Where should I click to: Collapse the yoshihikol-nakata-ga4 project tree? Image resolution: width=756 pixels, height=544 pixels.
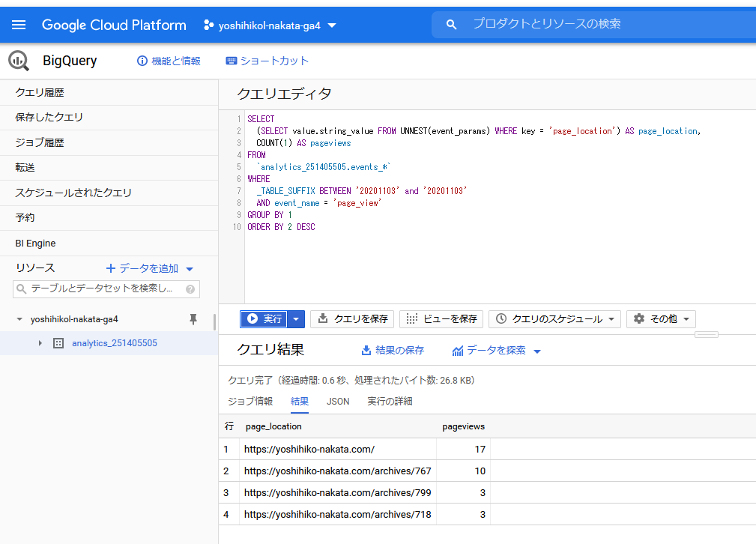(x=19, y=319)
